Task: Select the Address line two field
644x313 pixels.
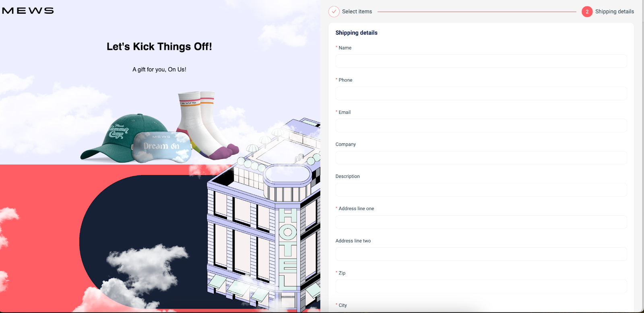Action: 481,254
